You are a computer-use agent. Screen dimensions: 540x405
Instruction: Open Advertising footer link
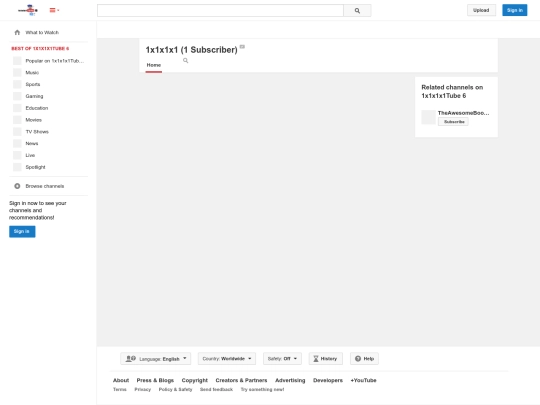click(290, 380)
